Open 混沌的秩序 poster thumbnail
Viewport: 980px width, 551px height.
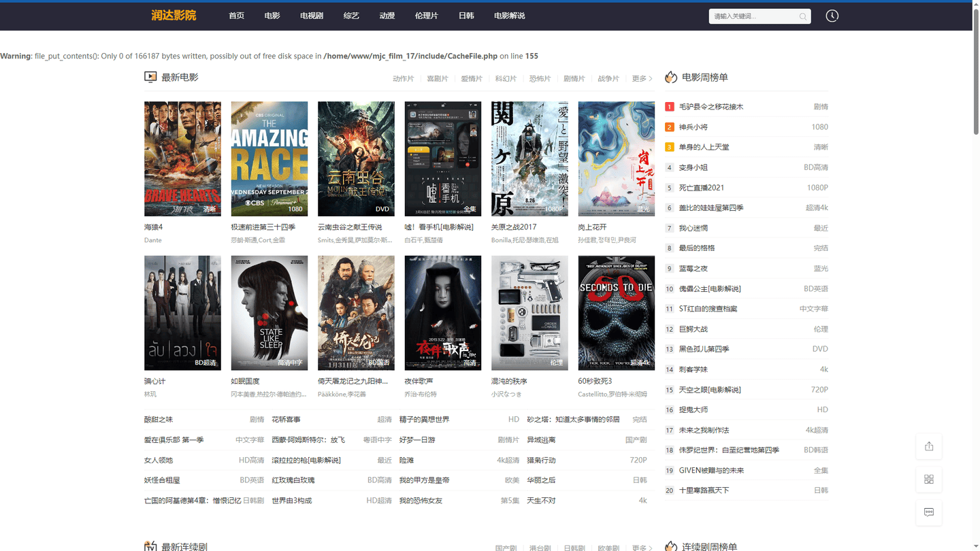(529, 313)
